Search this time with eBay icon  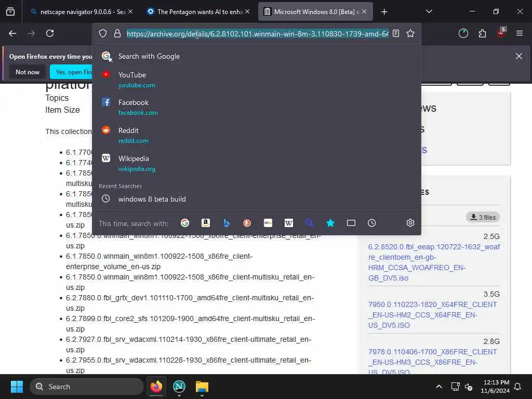coord(268,223)
